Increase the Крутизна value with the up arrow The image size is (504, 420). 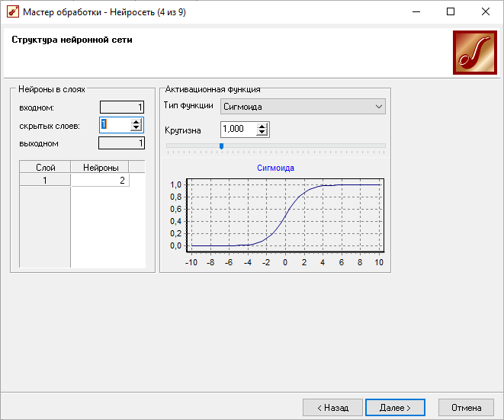(x=262, y=127)
